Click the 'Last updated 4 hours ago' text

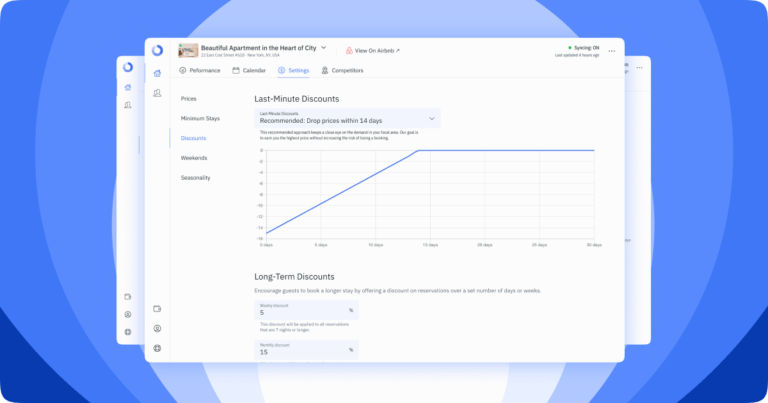(577, 55)
